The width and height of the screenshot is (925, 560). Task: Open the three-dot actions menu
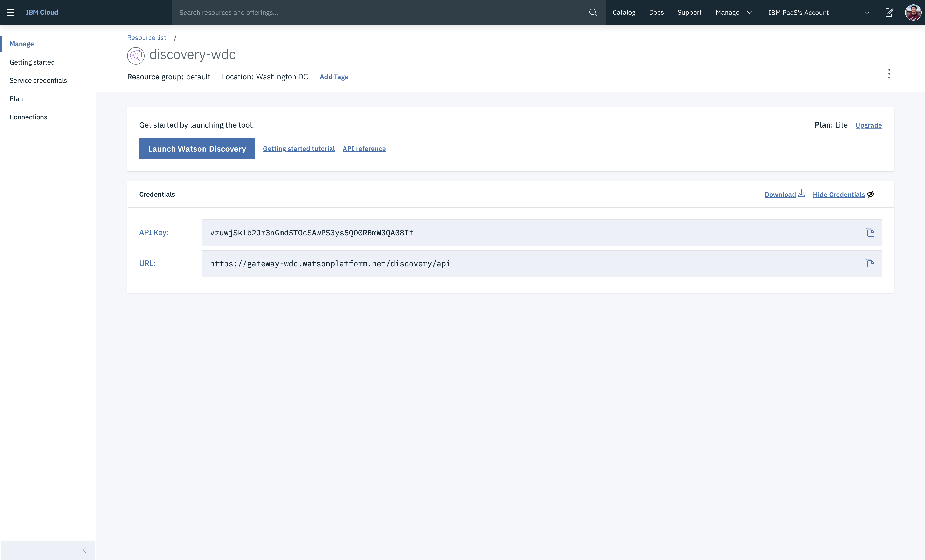(889, 74)
